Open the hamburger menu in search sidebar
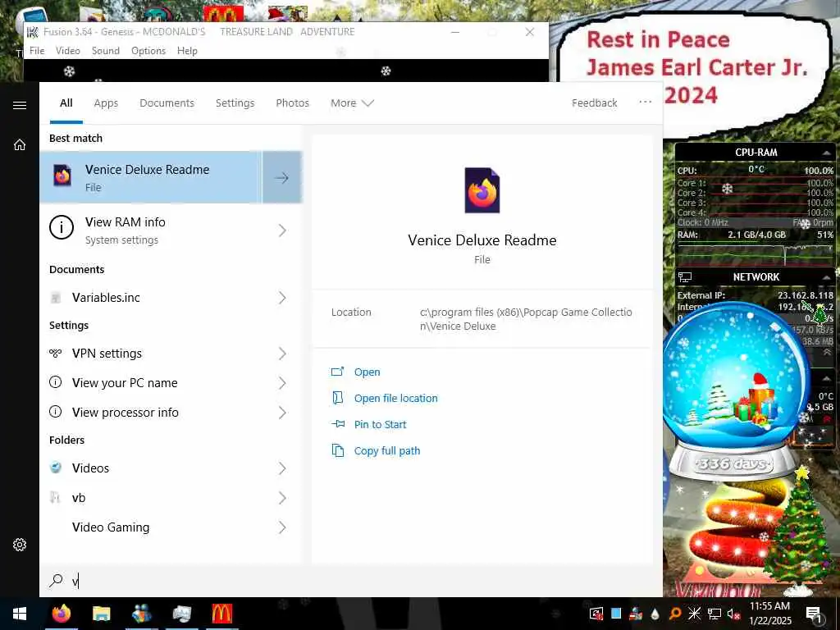Viewport: 840px width, 630px height. [x=20, y=105]
